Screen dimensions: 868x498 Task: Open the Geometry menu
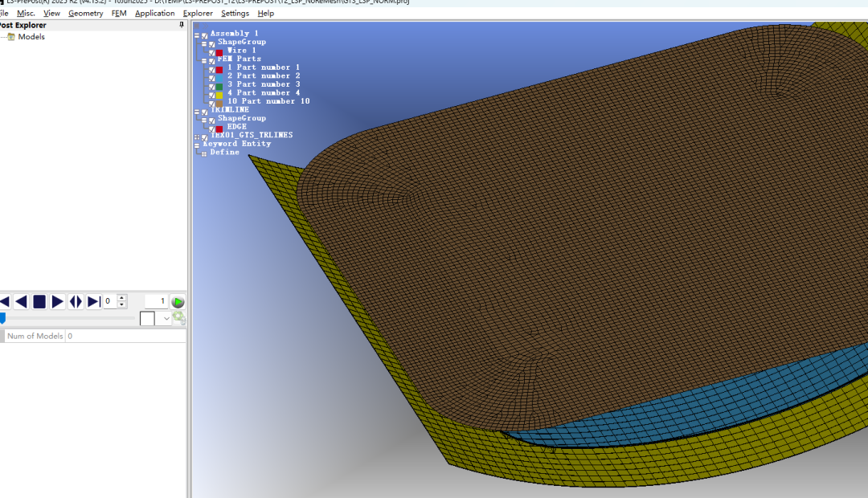tap(86, 14)
